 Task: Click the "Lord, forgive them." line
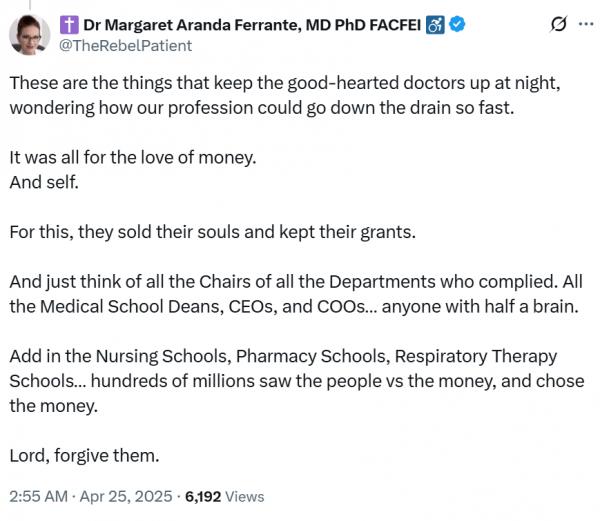(83, 455)
